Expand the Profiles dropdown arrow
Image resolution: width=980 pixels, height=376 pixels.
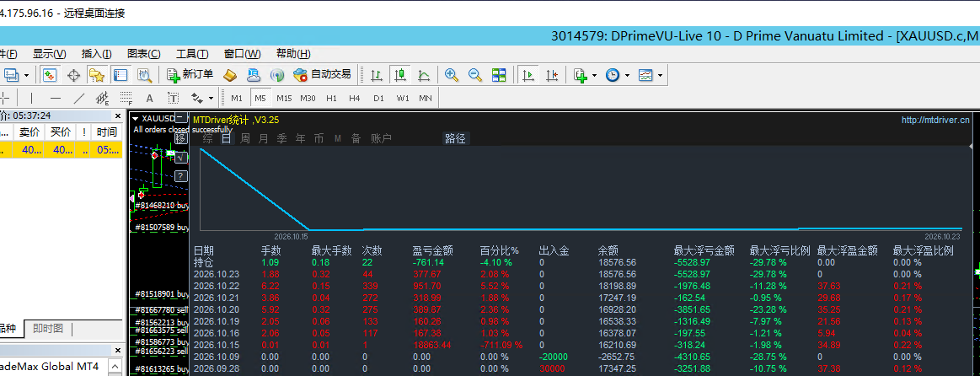pyautogui.click(x=26, y=76)
